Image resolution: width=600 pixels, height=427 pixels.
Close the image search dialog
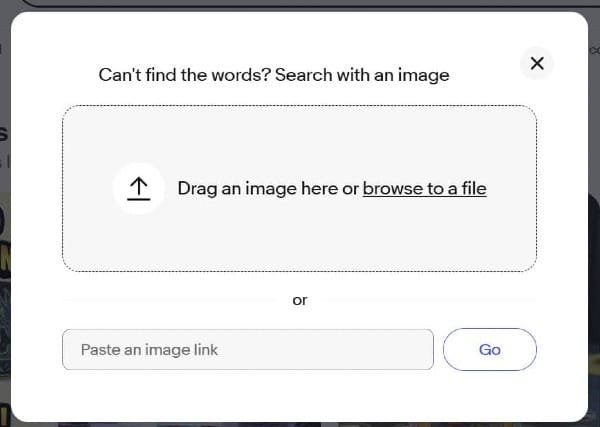(x=537, y=64)
